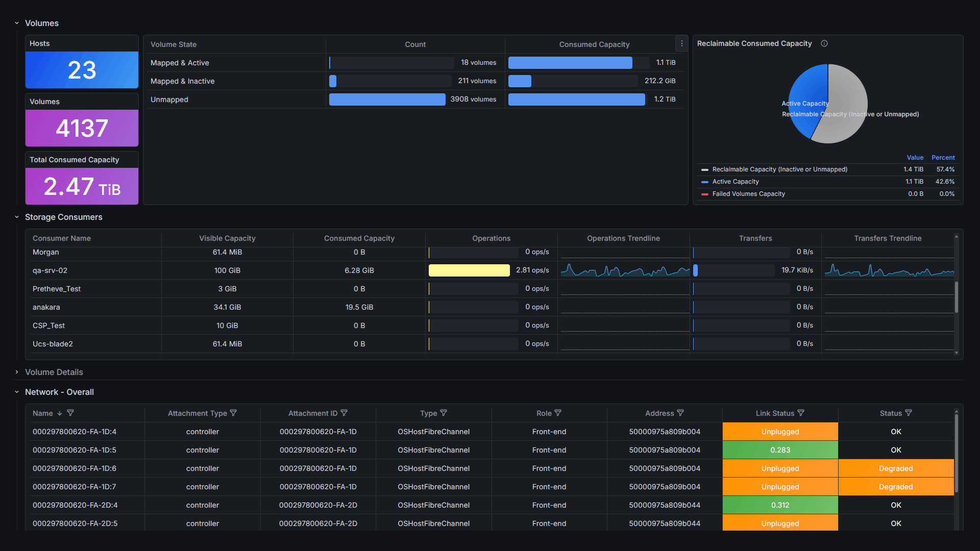Open filter for Role column

(x=558, y=413)
